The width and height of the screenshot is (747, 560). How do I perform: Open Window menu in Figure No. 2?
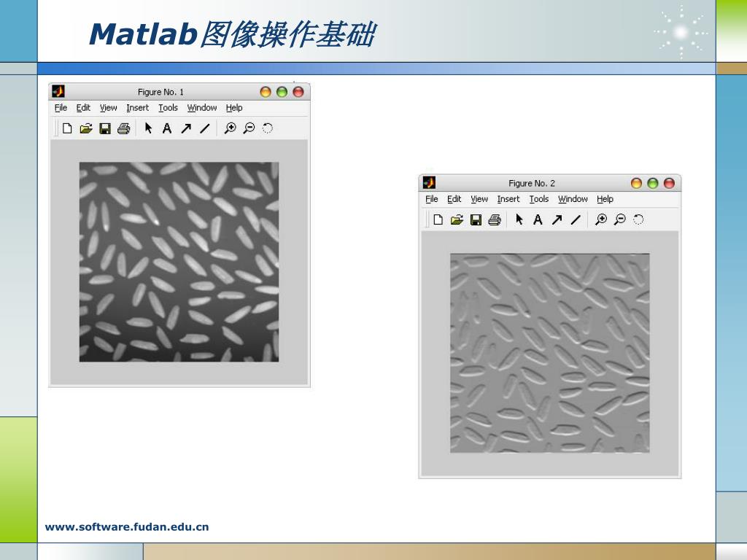pos(573,199)
